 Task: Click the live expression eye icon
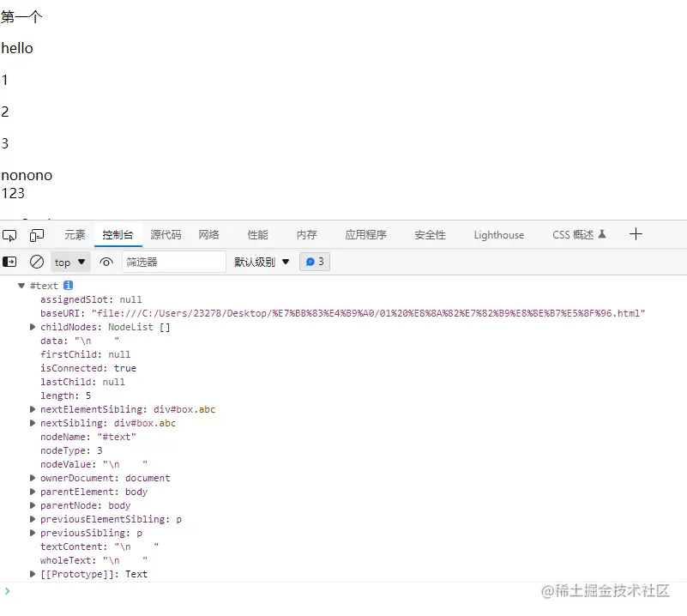pos(106,262)
